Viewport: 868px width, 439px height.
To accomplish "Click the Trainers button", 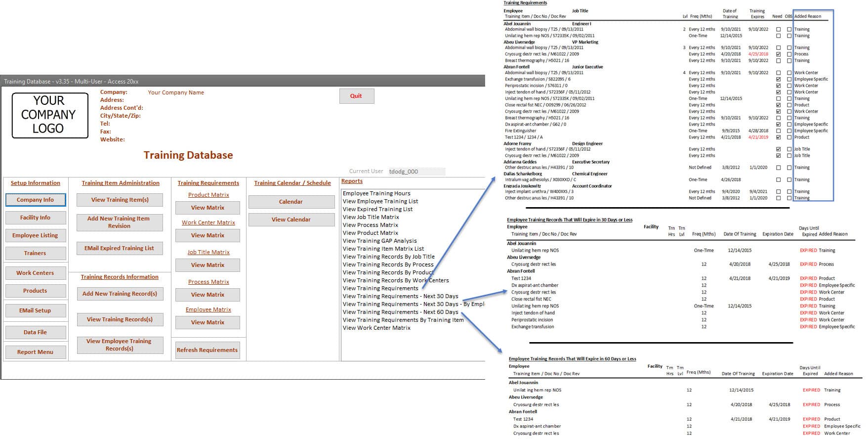I will (x=36, y=253).
